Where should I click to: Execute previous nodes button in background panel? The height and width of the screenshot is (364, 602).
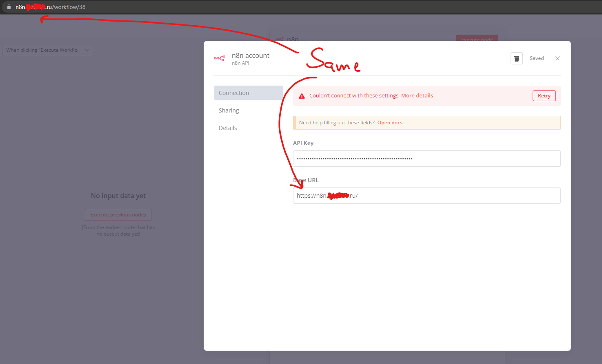pos(118,215)
